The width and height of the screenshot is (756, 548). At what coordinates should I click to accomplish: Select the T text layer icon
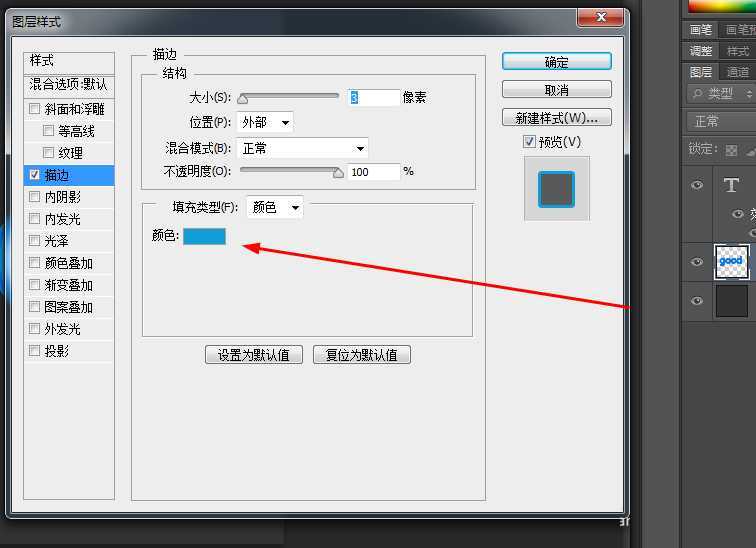click(731, 185)
